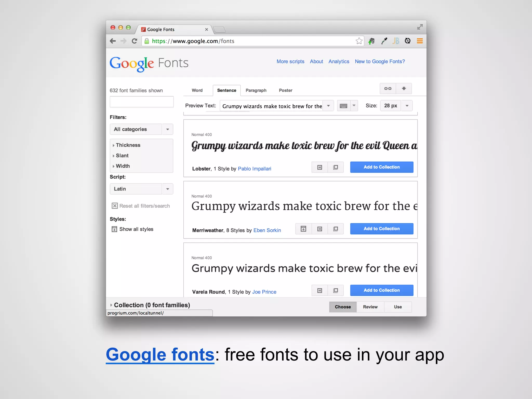Add Merriweather to Collection

click(x=382, y=229)
